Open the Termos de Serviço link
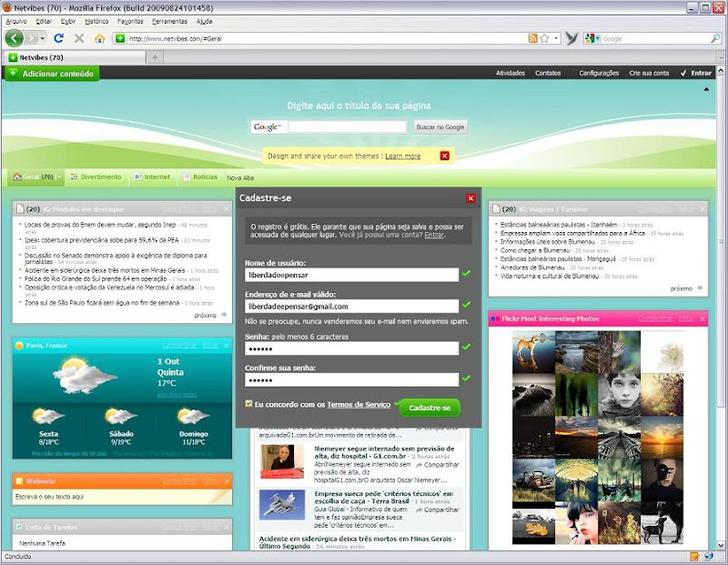728x565 pixels. [x=359, y=405]
